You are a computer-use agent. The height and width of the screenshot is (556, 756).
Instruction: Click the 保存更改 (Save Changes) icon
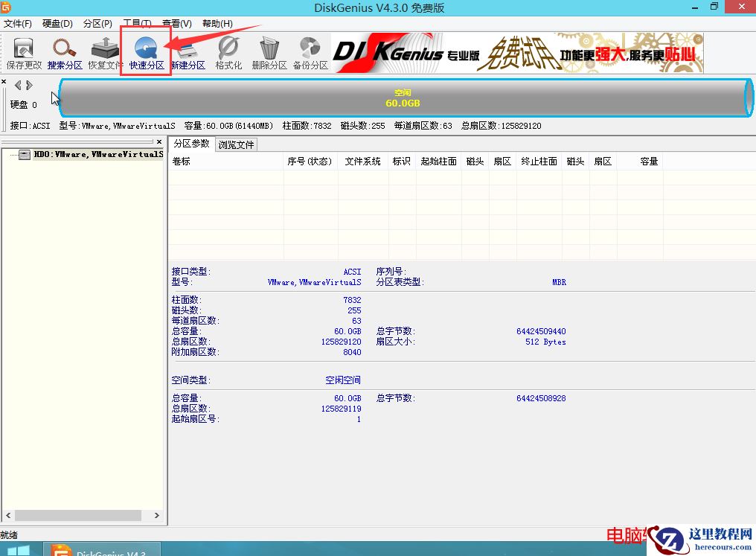(23, 51)
